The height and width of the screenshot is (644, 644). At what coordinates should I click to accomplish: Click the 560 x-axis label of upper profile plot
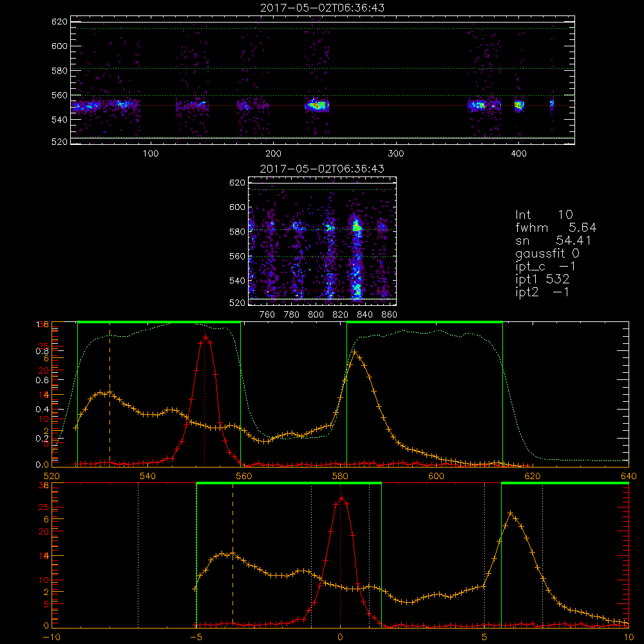click(x=244, y=476)
